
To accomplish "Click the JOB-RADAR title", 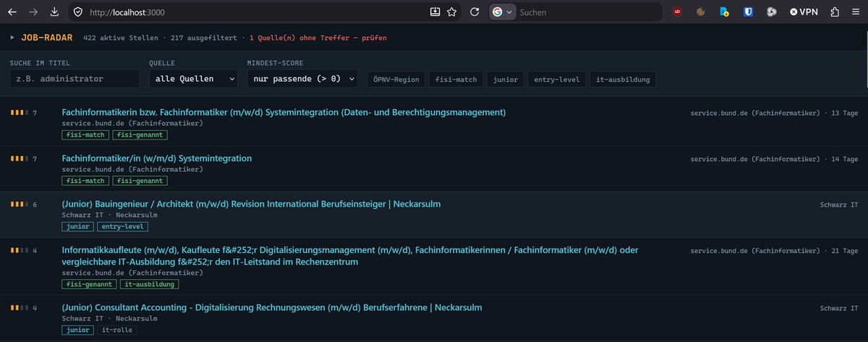I will click(47, 37).
